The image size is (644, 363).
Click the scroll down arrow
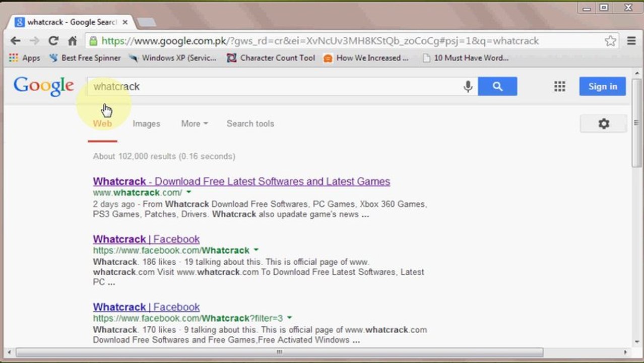636,342
